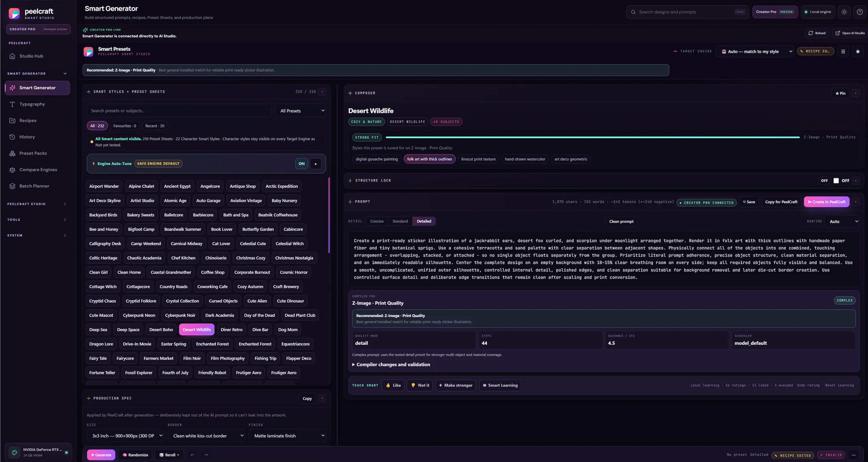
Task: Open help via the question mark icon
Action: coord(860,12)
